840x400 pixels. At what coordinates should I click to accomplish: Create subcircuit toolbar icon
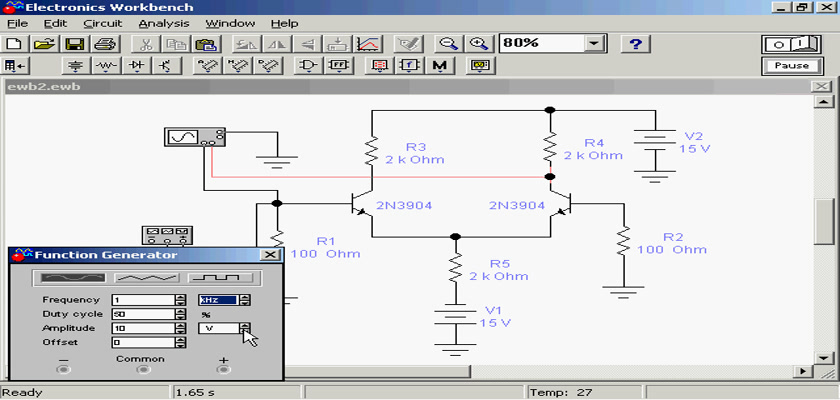tap(338, 44)
